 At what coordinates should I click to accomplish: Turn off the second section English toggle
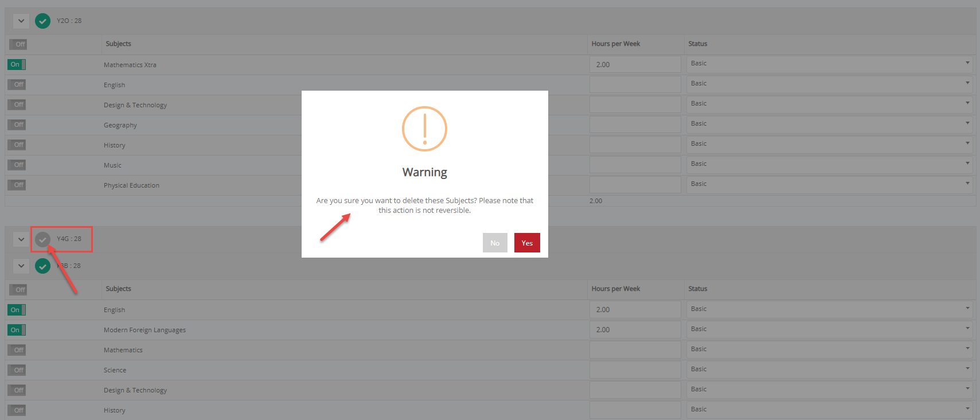tap(17, 310)
